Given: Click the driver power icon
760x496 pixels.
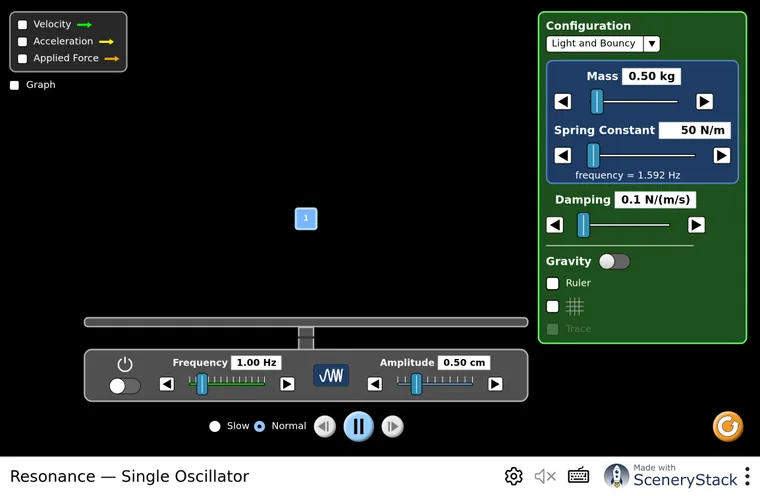Looking at the screenshot, I should [125, 364].
